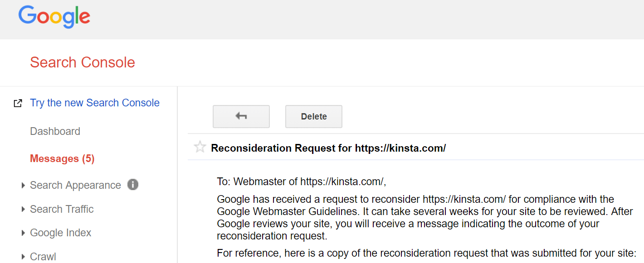Image resolution: width=644 pixels, height=263 pixels.
Task: Click the Search Traffic sidebar label
Action: point(61,209)
